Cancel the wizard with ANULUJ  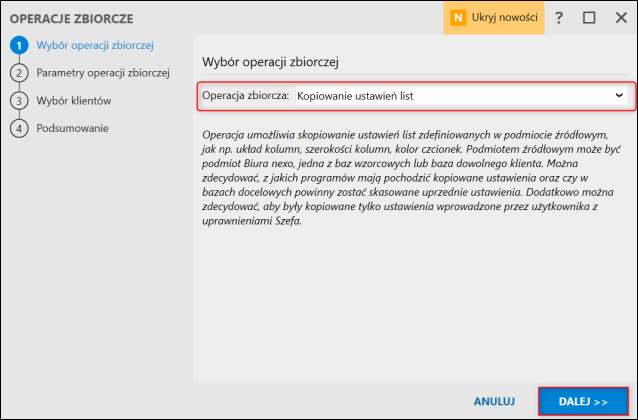point(494,401)
